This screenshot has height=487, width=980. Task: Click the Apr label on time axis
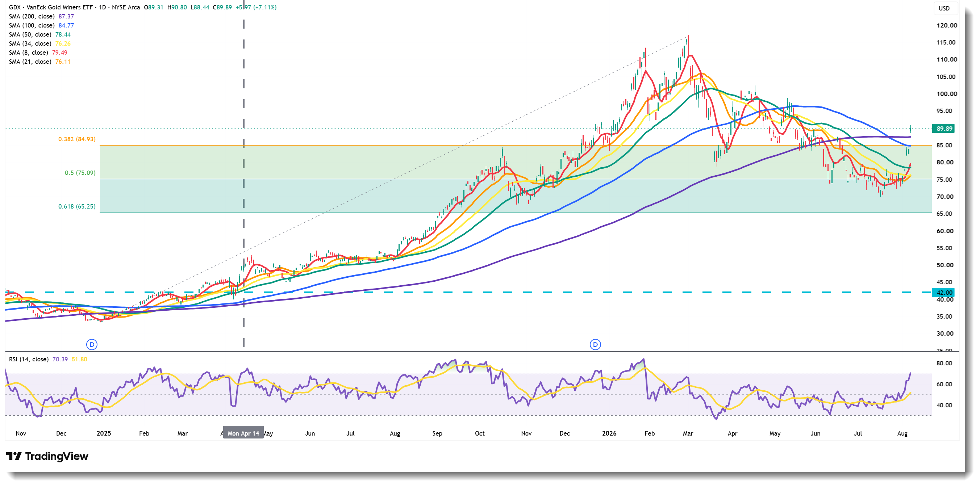(732, 433)
